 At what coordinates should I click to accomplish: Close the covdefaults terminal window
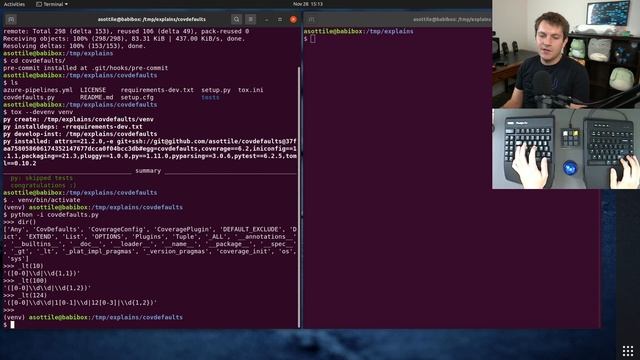[x=293, y=19]
